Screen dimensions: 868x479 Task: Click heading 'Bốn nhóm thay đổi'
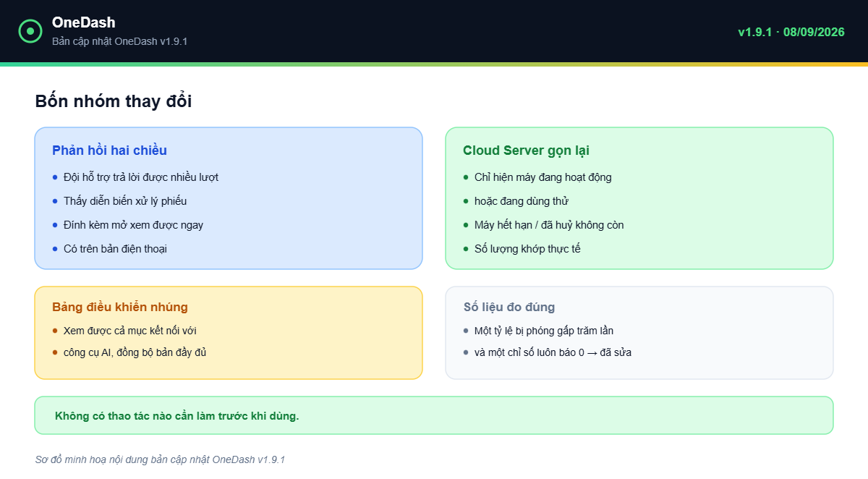click(114, 101)
